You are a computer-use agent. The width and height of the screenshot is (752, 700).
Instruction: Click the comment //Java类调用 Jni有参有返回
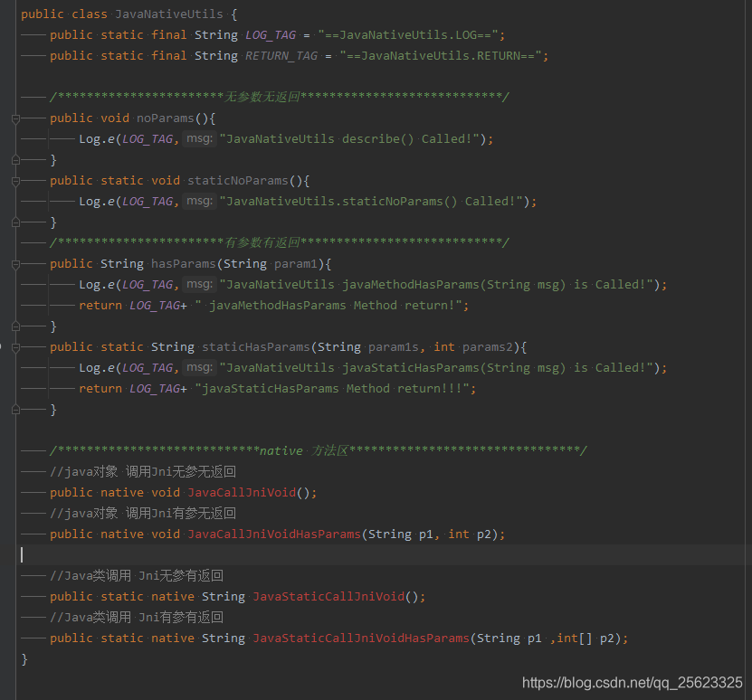click(x=137, y=618)
